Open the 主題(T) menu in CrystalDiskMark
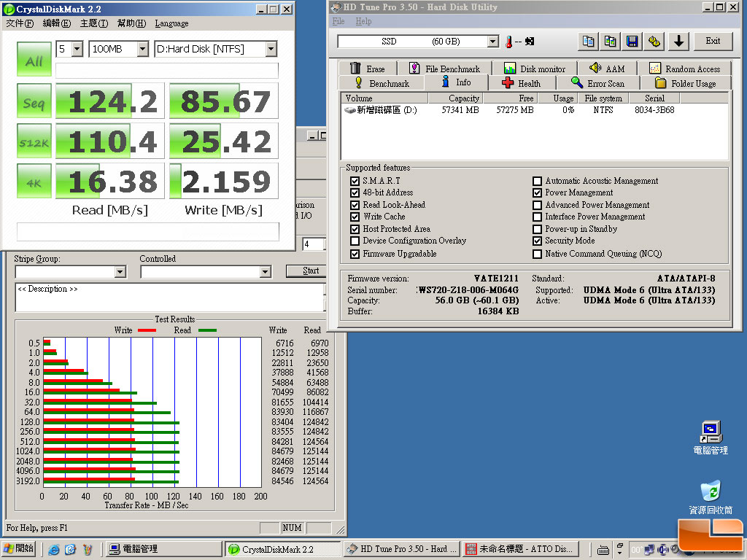This screenshot has width=747, height=560. 94,23
